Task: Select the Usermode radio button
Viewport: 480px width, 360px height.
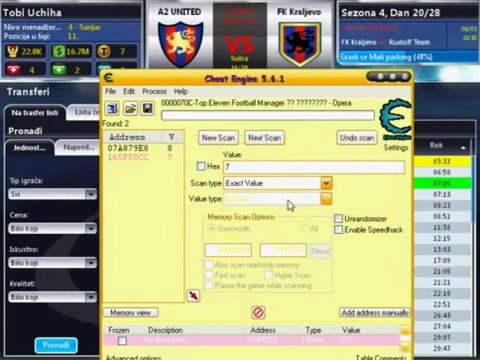Action: 212,229
